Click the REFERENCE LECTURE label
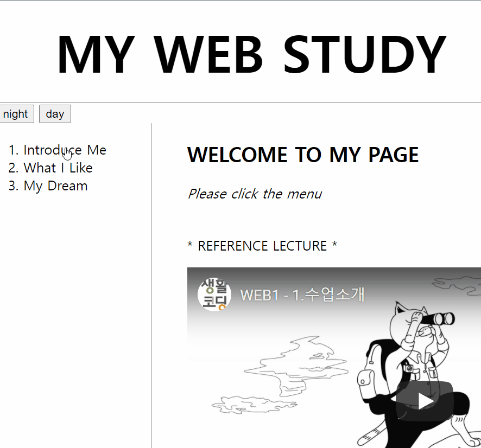Screen dimensions: 481x448 pos(262,246)
